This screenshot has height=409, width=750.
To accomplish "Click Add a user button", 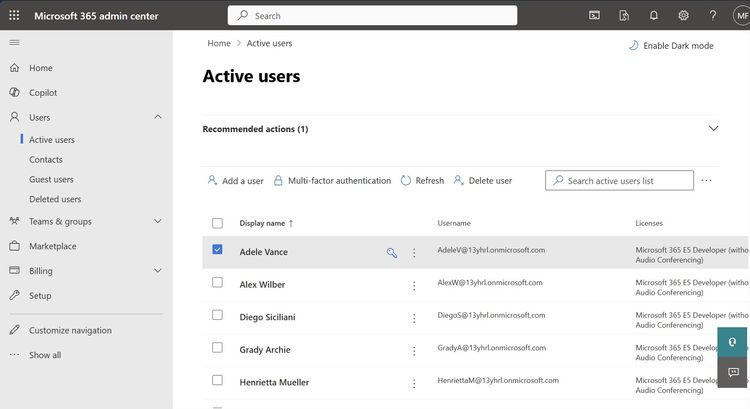I will (x=235, y=181).
